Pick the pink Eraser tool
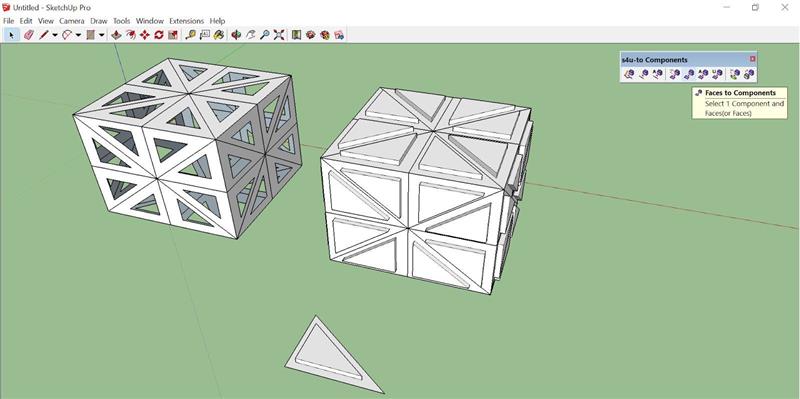Image resolution: width=800 pixels, height=399 pixels. (29, 35)
